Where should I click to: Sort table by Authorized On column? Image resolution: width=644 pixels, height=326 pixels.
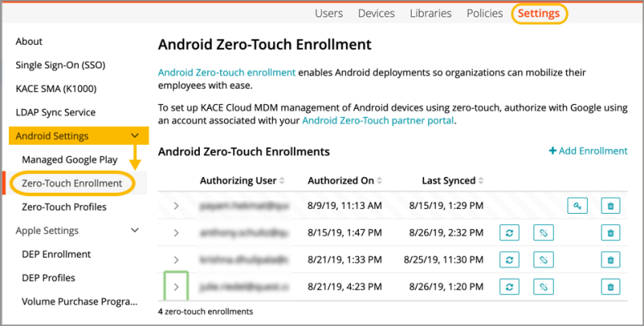345,180
